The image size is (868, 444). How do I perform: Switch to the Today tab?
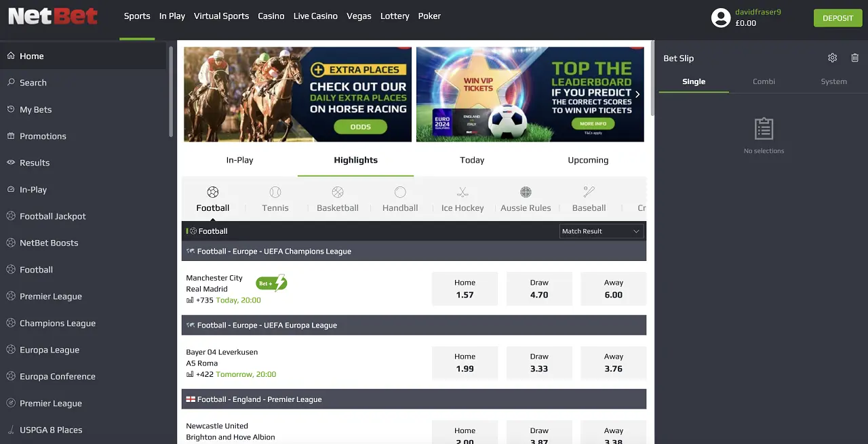point(472,161)
